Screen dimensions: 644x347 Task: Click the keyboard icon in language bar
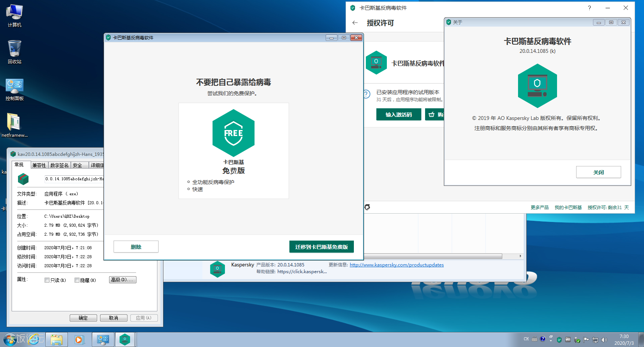click(x=535, y=340)
